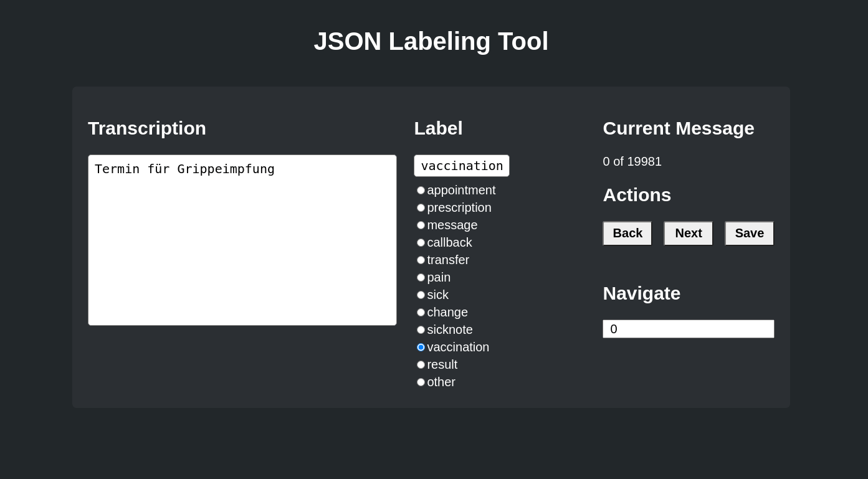868x479 pixels.
Task: Select the change label option
Action: coord(421,312)
